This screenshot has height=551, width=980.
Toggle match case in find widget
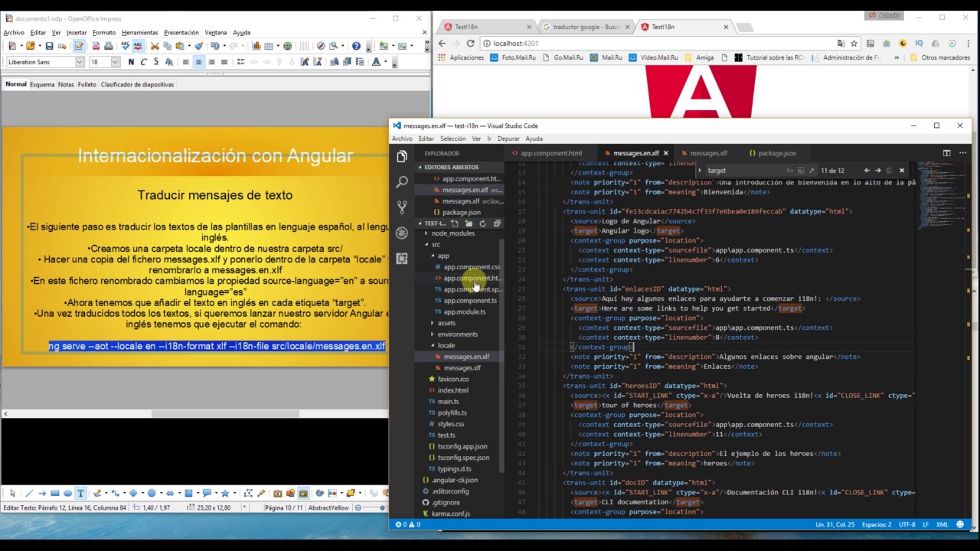[x=790, y=171]
